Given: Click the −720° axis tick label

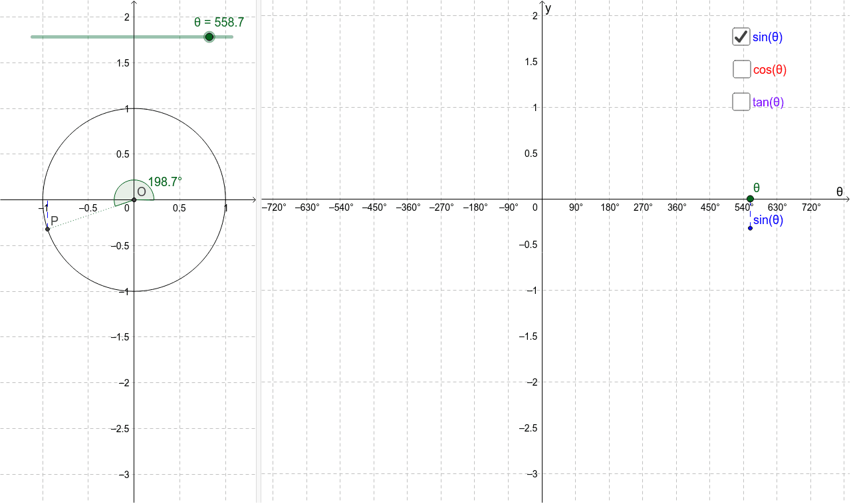Looking at the screenshot, I should pyautogui.click(x=274, y=207).
